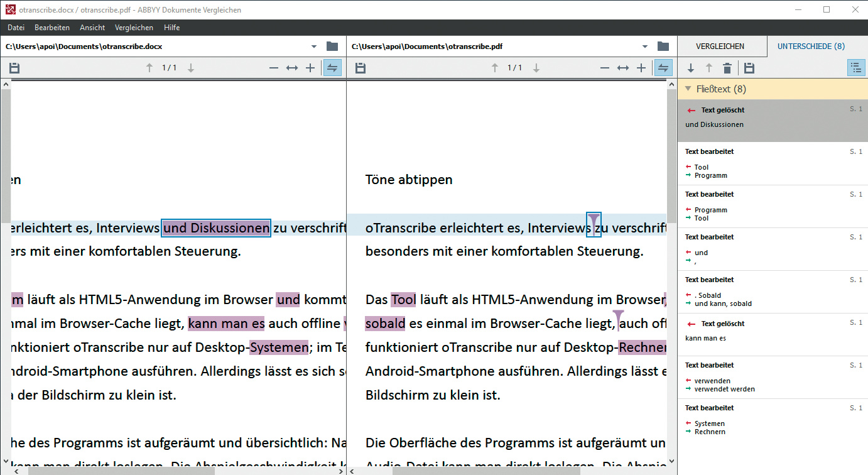Go to previous page in the docx pane
Screen dimensions: 868x475
click(x=149, y=68)
